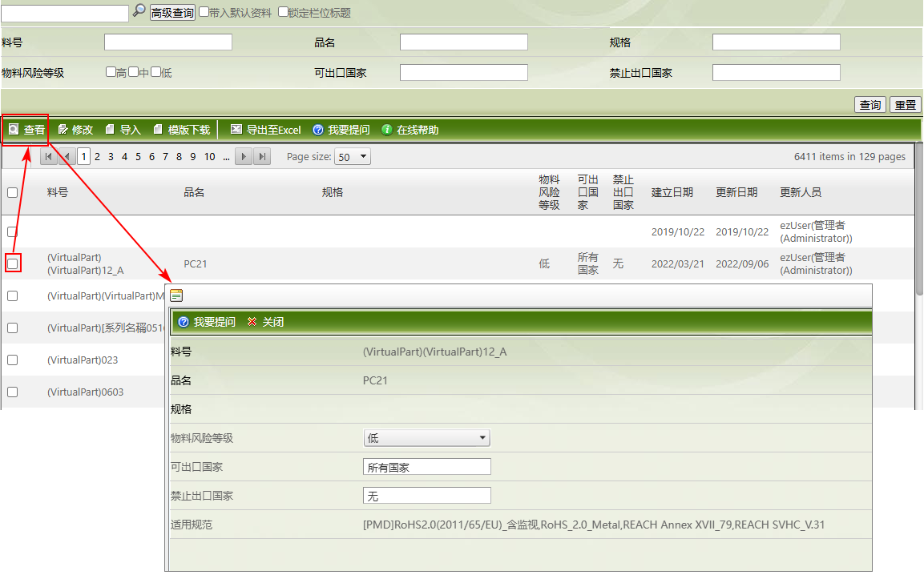The height and width of the screenshot is (587, 924).
Task: Click the pager ellipsis for more pages
Action: tap(226, 157)
